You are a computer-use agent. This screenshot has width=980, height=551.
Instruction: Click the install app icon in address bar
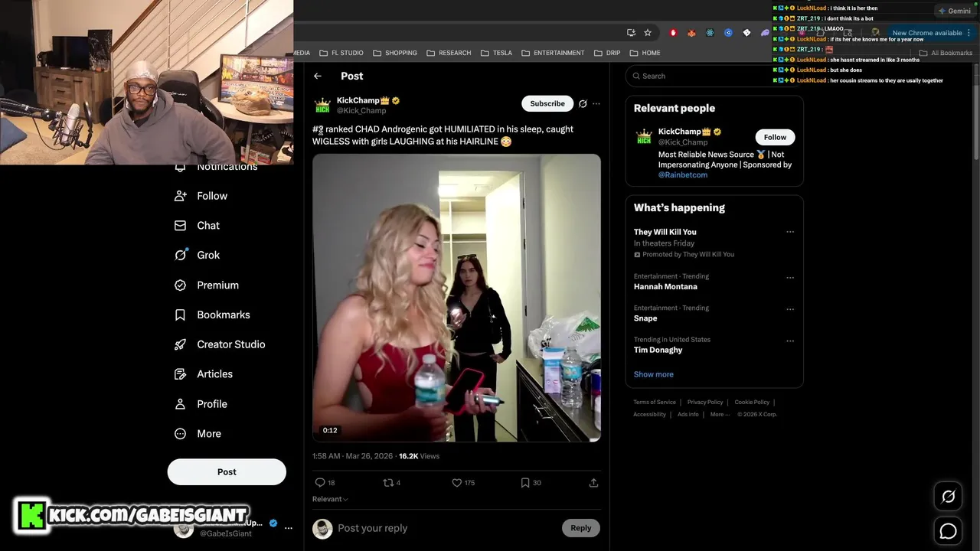click(631, 33)
